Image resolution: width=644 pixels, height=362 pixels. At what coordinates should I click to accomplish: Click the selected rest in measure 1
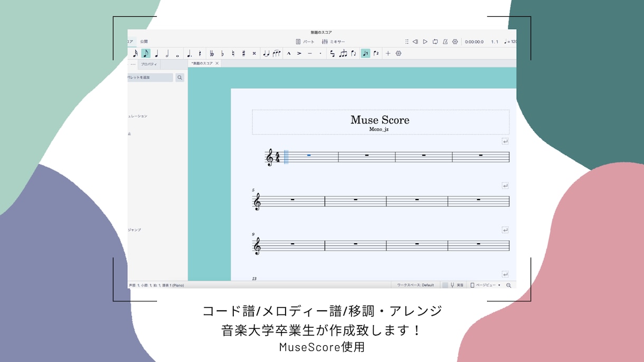[309, 155]
